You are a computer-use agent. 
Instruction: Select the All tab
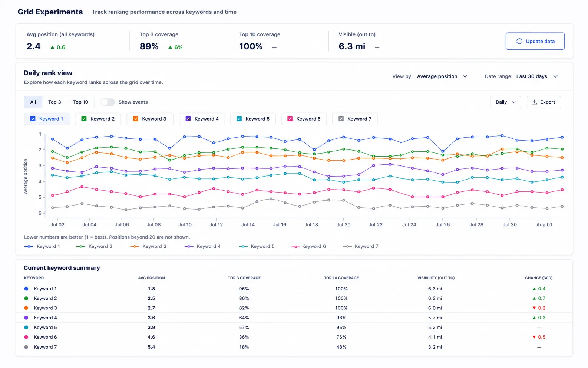click(x=33, y=102)
